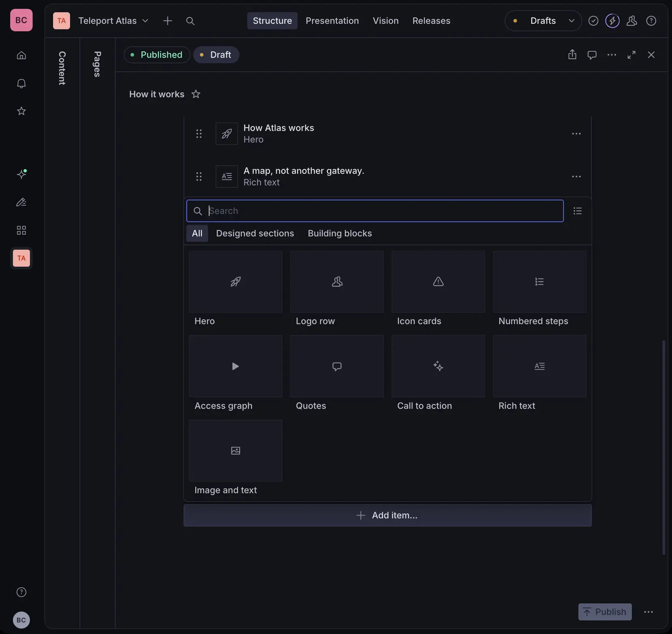This screenshot has width=672, height=634.
Task: Switch to the Presentation tab
Action: click(x=332, y=21)
